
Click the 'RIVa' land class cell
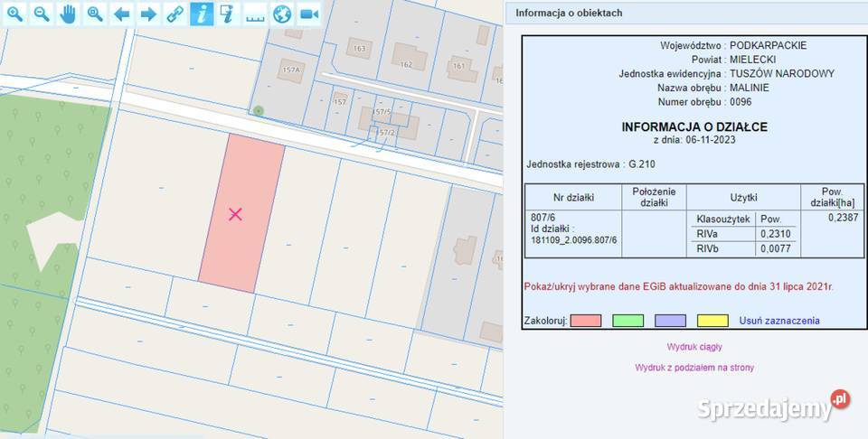click(707, 234)
